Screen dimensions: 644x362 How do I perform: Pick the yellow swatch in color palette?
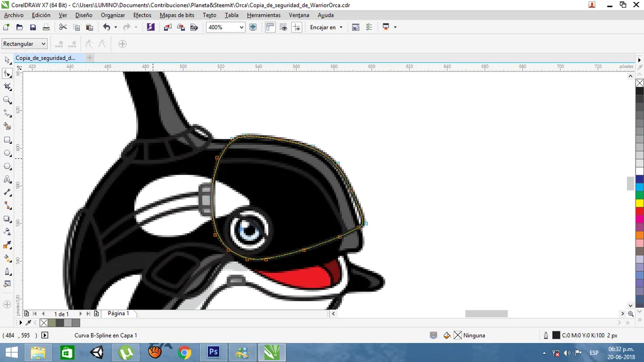pos(639,203)
